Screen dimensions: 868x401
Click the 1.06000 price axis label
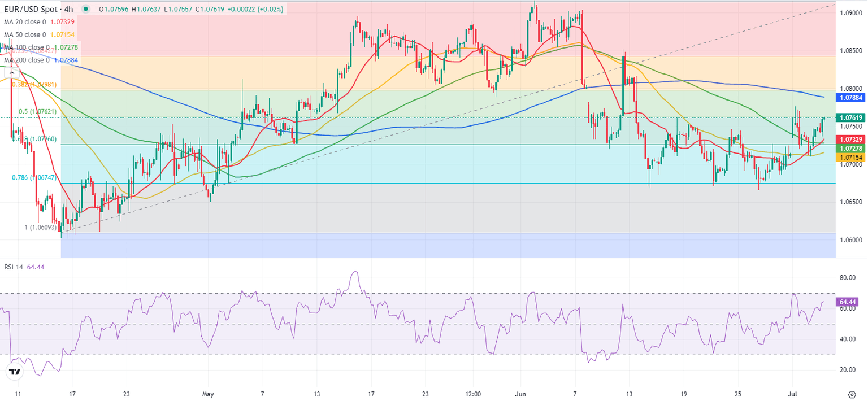coord(850,239)
